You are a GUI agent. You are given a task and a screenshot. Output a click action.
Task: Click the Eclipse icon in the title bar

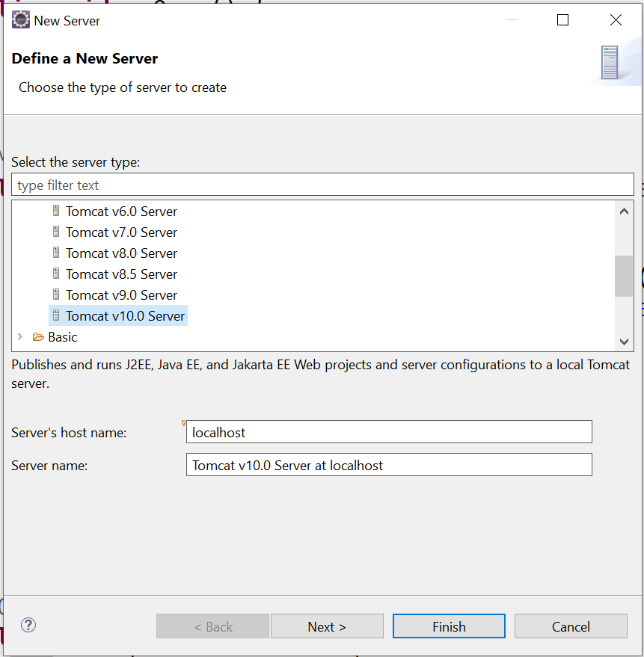(20, 20)
